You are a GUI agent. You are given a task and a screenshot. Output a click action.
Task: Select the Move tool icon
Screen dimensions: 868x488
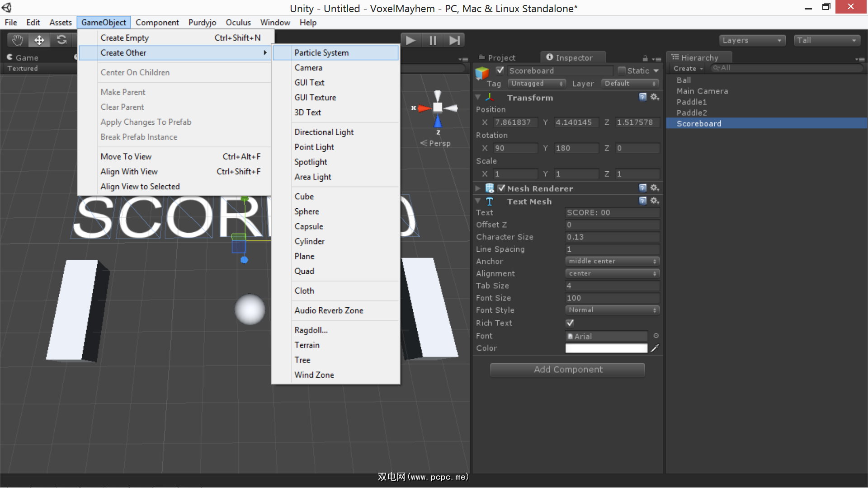(x=39, y=40)
